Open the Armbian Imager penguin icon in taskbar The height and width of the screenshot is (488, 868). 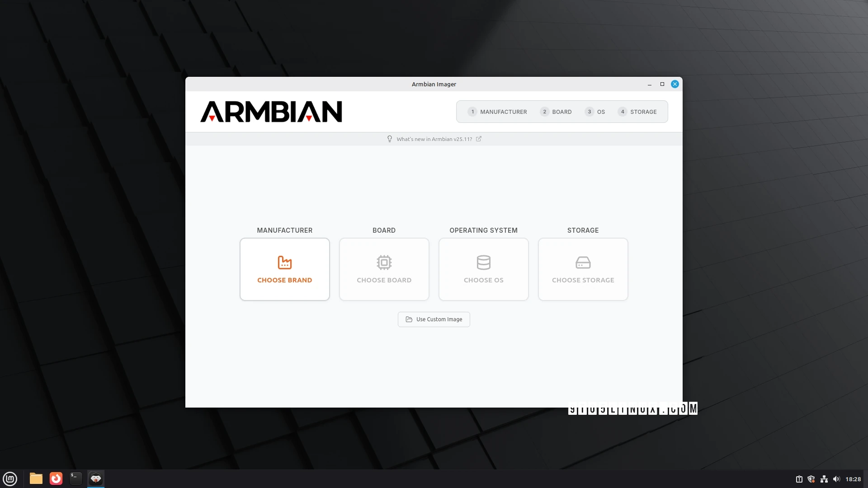95,479
